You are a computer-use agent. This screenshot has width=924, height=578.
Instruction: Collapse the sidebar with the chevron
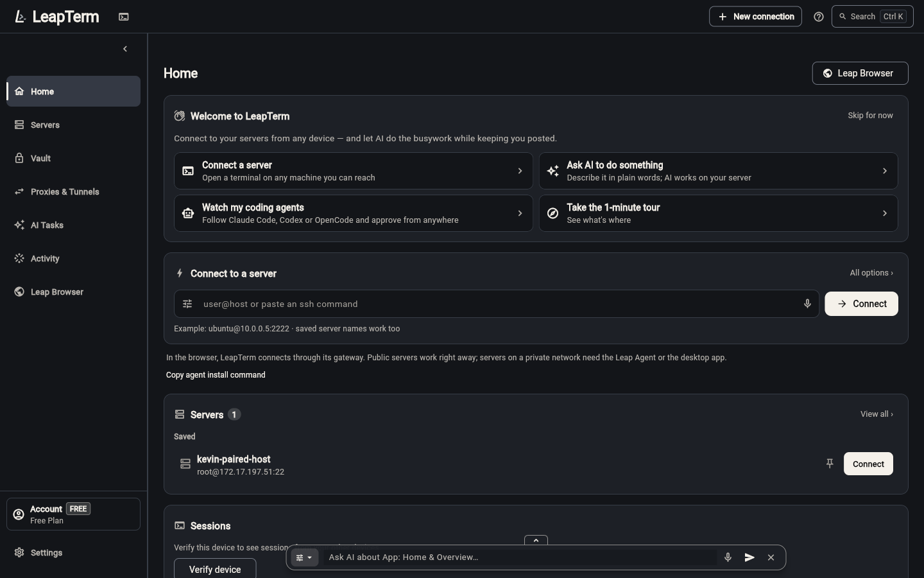pos(125,49)
